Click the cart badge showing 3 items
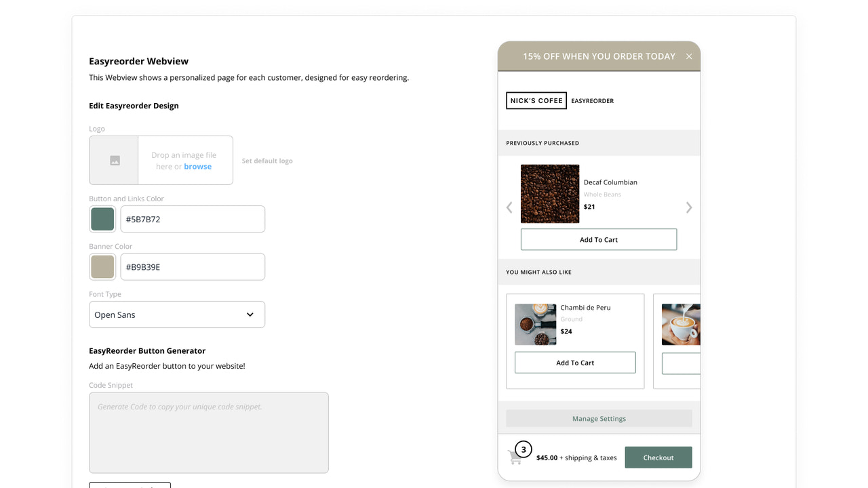868x488 pixels. (x=524, y=449)
